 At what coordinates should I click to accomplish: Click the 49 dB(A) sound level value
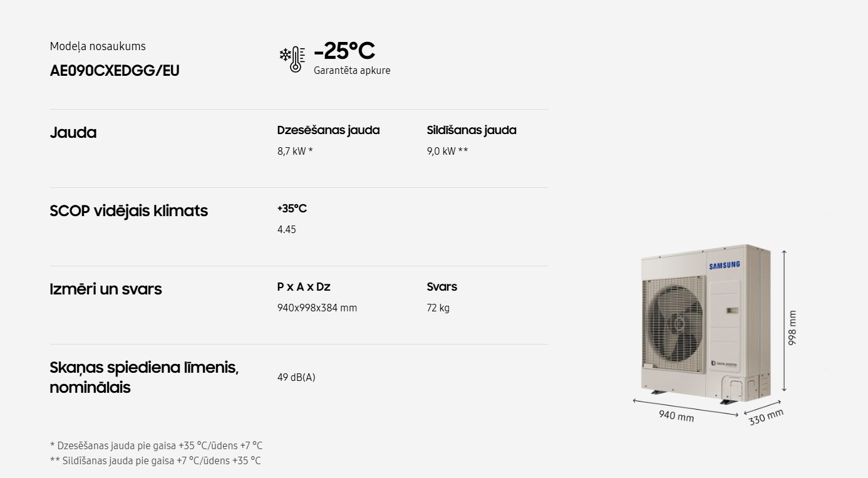[296, 377]
